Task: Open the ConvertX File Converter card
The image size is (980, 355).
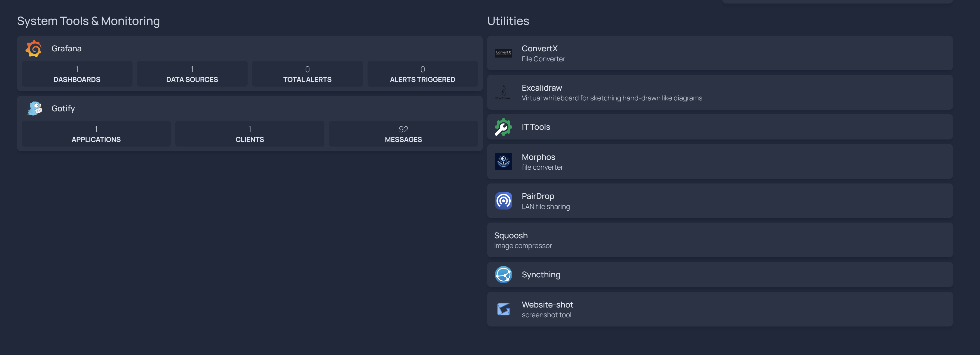Action: click(x=720, y=53)
